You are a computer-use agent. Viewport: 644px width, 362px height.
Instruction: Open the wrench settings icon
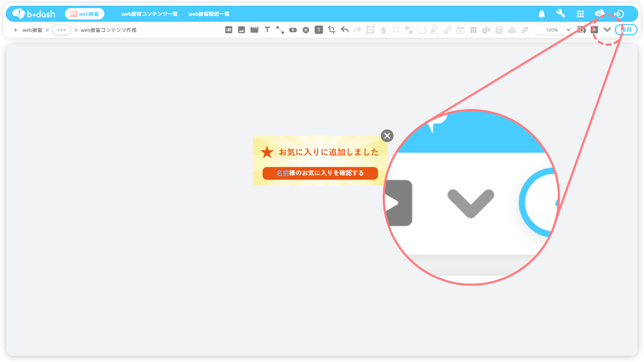point(560,14)
